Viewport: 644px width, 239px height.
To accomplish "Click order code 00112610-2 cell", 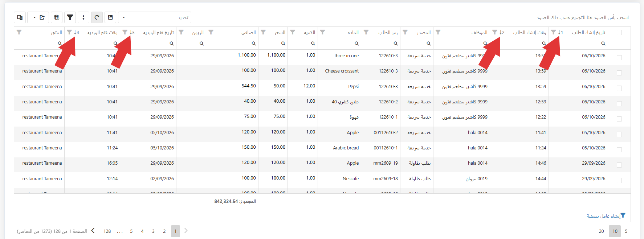I will click(x=386, y=133).
